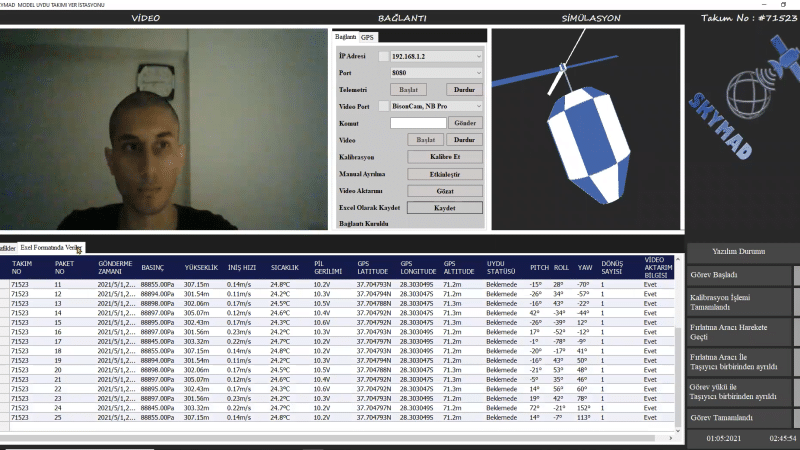Image resolution: width=800 pixels, height=450 pixels.
Task: Open the Video Port dropdown showing BisonCam
Action: pos(436,106)
